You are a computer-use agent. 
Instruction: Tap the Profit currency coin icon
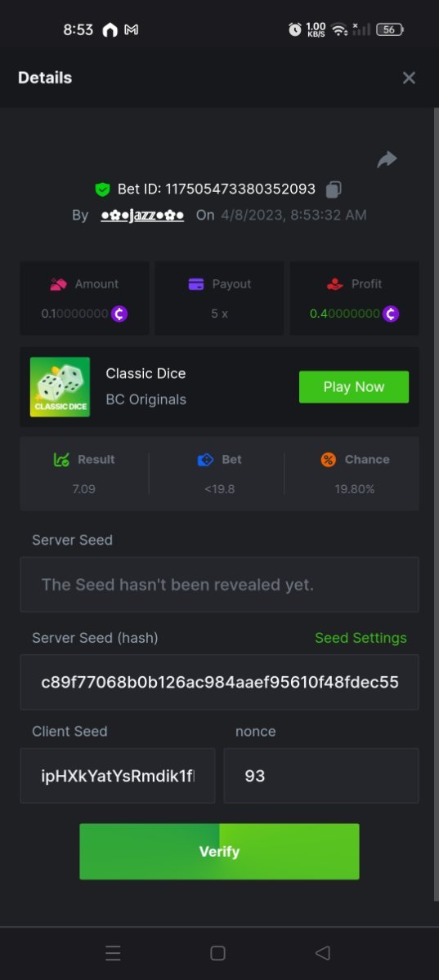click(391, 314)
